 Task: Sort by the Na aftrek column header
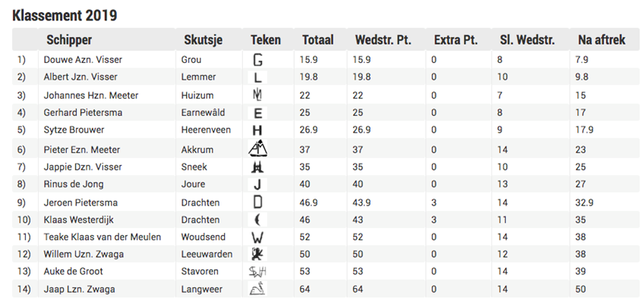601,39
